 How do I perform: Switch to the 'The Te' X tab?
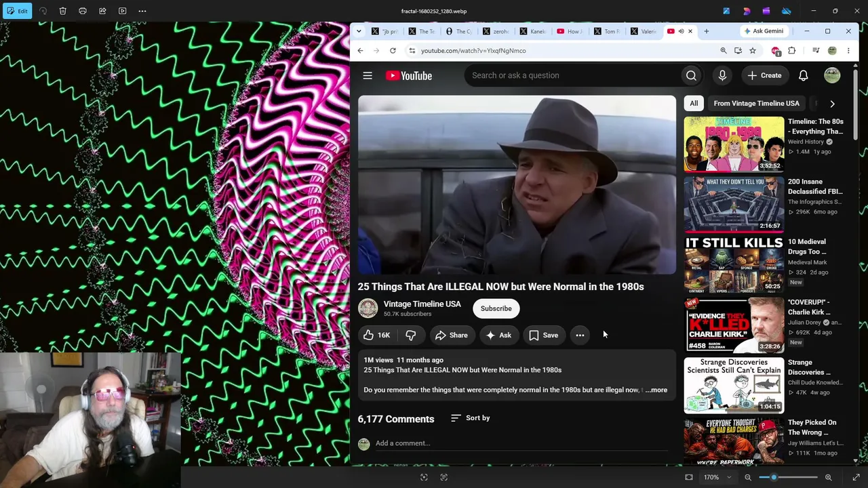click(423, 31)
